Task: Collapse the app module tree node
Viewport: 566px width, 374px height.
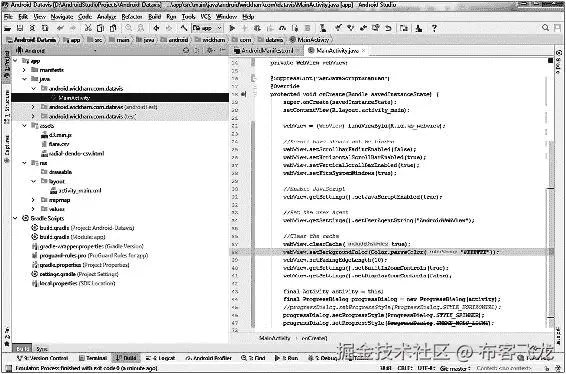Action: point(15,61)
